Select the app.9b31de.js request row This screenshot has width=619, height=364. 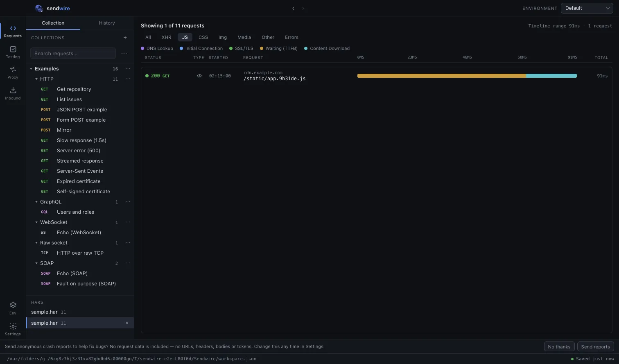click(x=376, y=76)
